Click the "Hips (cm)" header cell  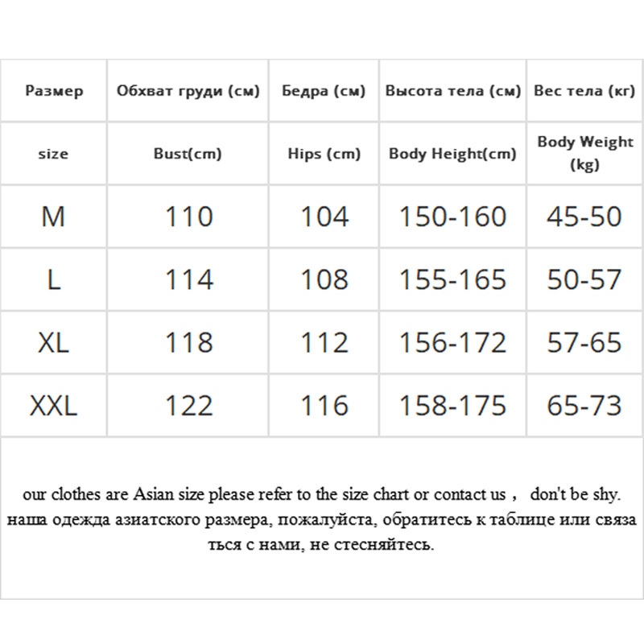point(324,154)
